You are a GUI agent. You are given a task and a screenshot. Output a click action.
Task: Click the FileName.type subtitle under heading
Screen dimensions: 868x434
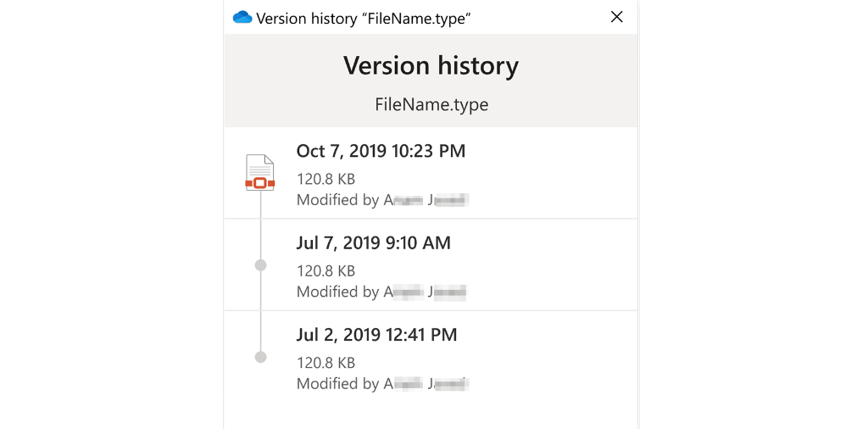pos(431,105)
